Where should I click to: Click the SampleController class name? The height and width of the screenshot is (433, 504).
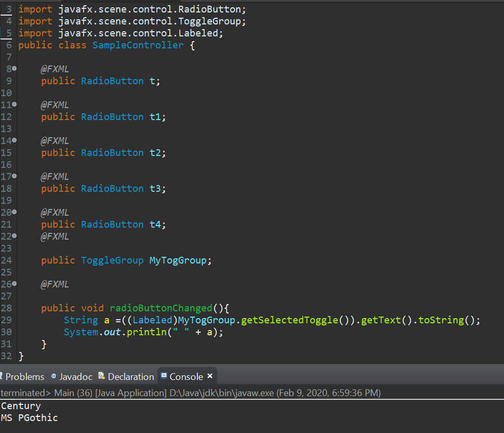click(x=138, y=45)
